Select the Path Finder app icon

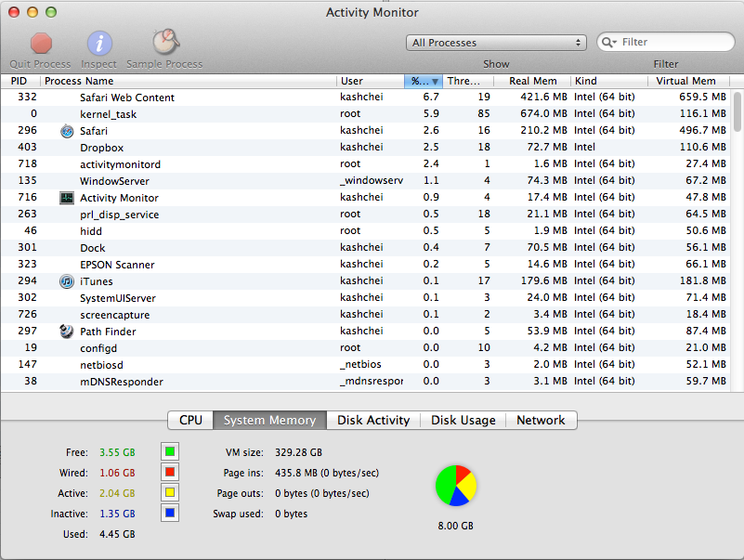67,332
